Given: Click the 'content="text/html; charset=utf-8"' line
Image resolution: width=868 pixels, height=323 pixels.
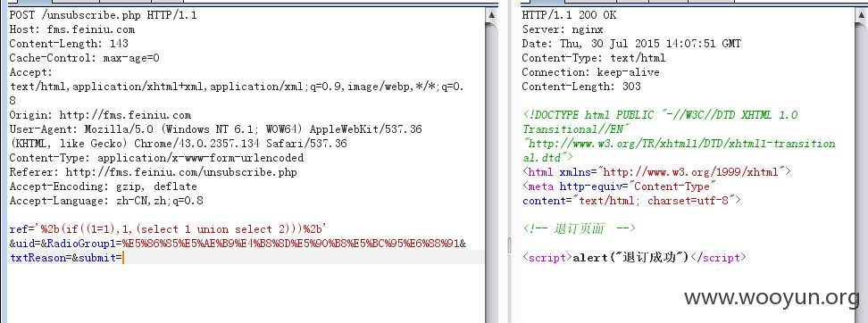Looking at the screenshot, I should (631, 201).
